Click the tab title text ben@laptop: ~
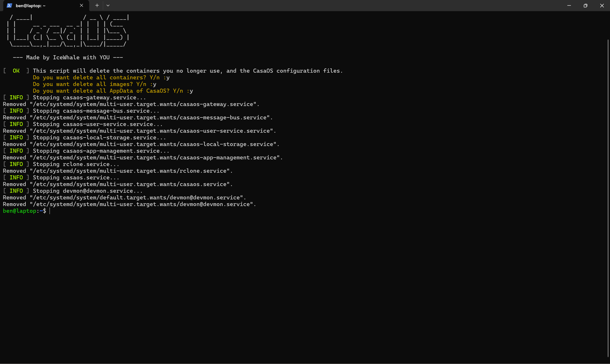The height and width of the screenshot is (364, 610). [x=31, y=5]
